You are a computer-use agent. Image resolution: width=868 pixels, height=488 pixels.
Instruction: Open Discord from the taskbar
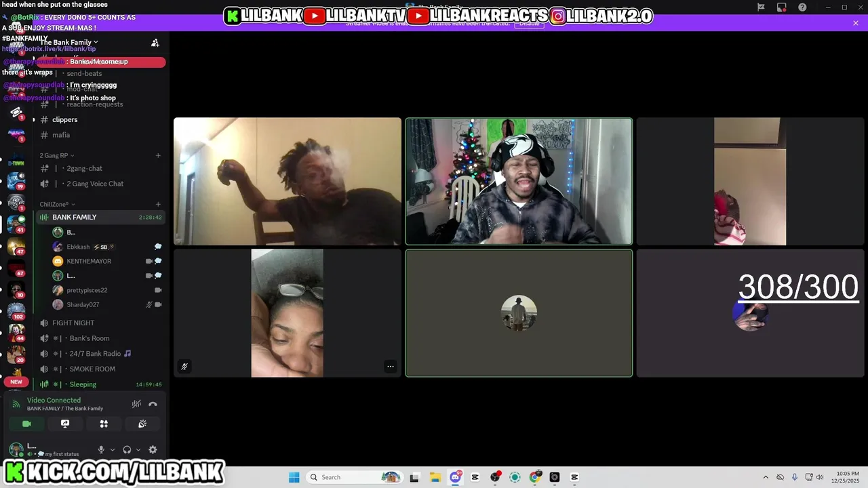(x=455, y=477)
